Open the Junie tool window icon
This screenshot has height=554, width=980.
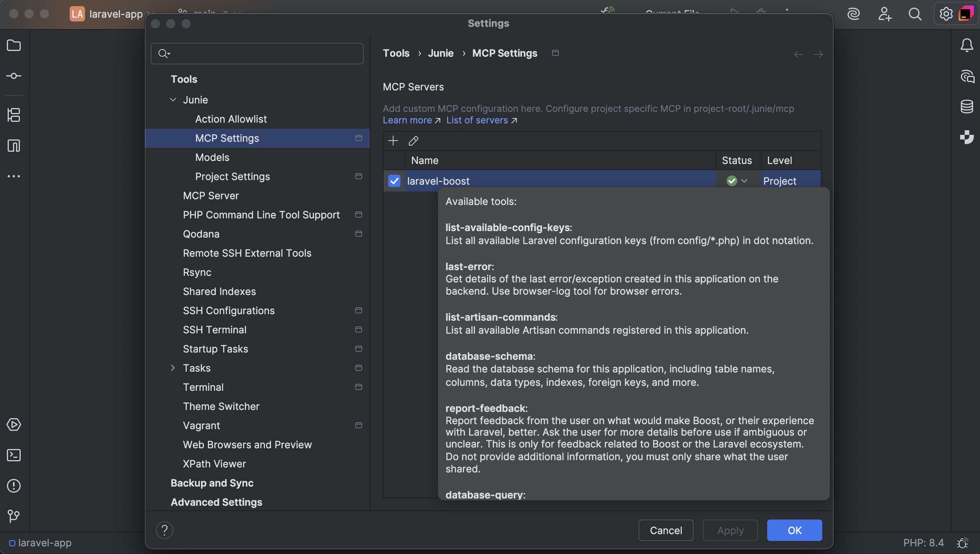coord(967,137)
